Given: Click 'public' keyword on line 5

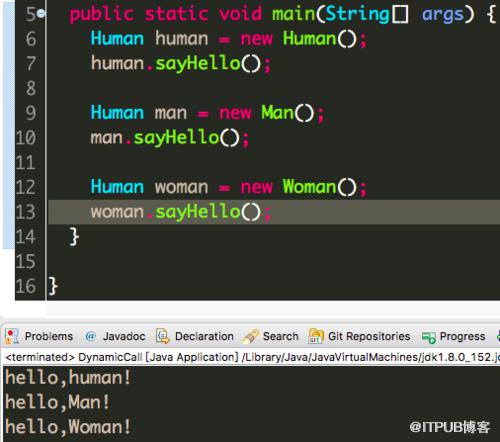Looking at the screenshot, I should click(101, 15).
